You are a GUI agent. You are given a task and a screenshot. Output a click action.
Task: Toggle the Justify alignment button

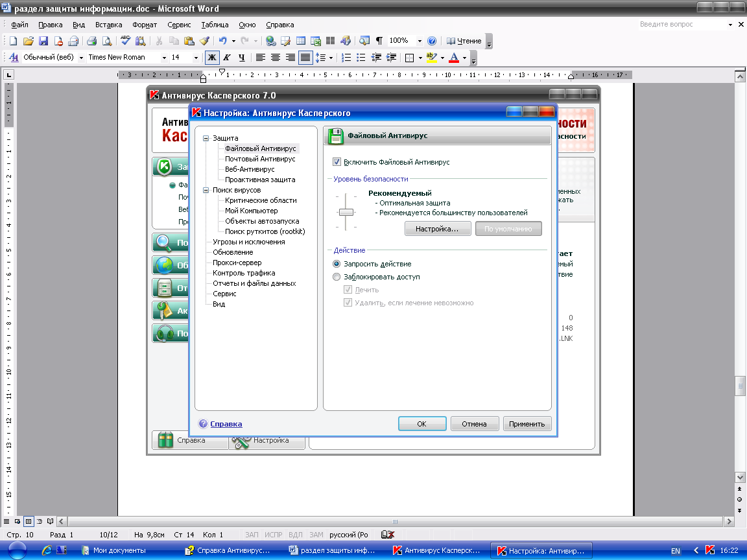pyautogui.click(x=305, y=58)
